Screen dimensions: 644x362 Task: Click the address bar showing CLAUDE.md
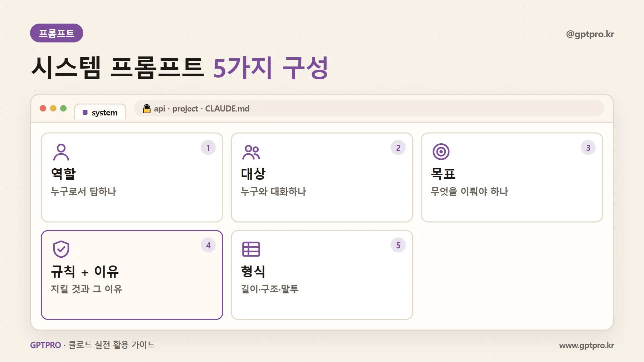pos(369,109)
